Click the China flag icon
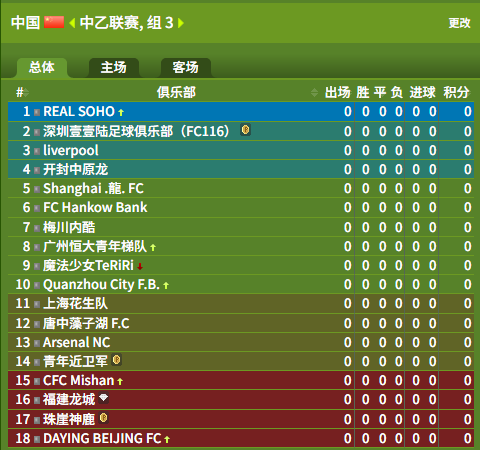The image size is (480, 450). tap(54, 22)
